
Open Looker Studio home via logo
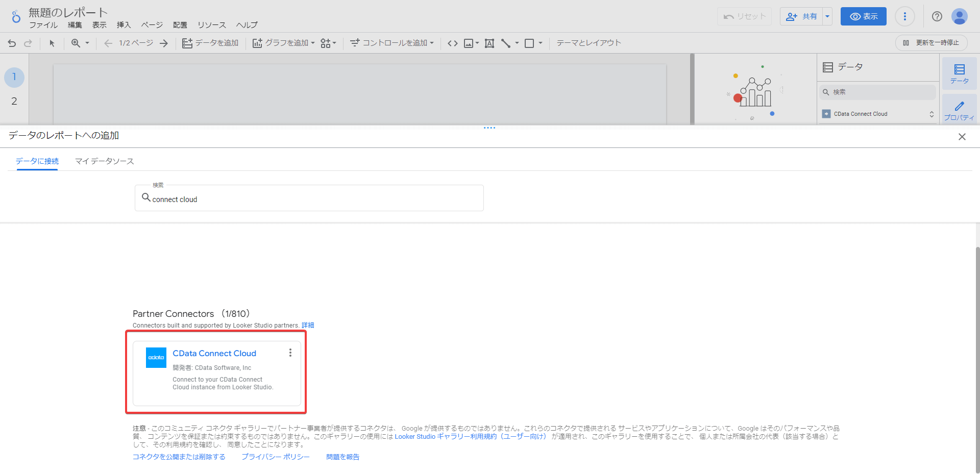(x=16, y=16)
